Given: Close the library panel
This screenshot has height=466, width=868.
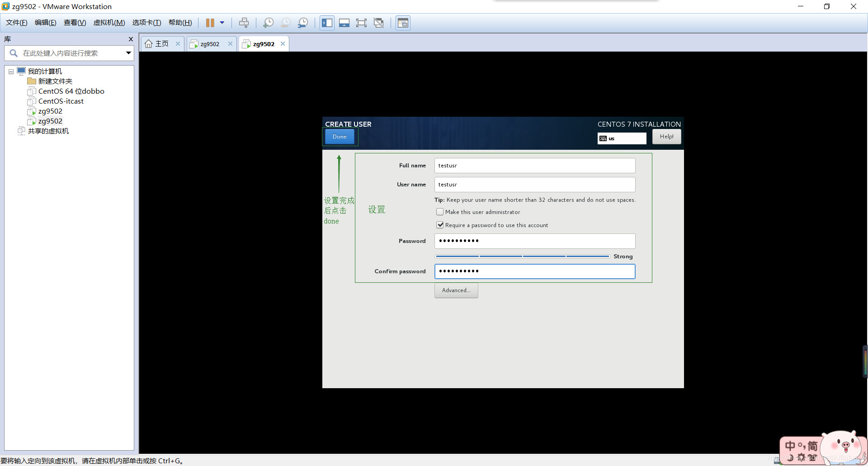Looking at the screenshot, I should [131, 39].
